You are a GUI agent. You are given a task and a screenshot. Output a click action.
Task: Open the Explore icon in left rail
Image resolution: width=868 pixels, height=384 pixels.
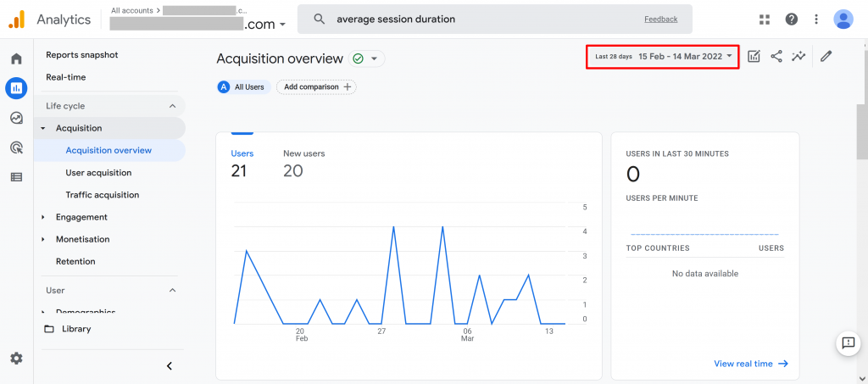coord(17,118)
